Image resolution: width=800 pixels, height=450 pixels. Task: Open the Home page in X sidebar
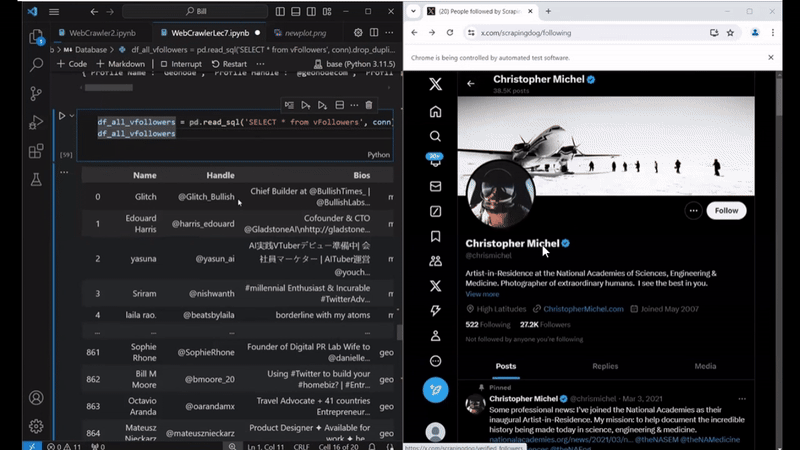pos(435,112)
